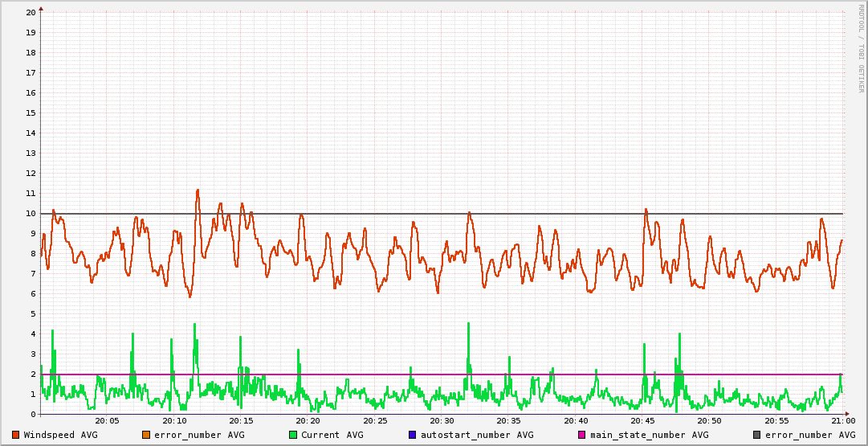868x446 pixels.
Task: Click the red Windspeed AVG legend swatch
Action: click(15, 435)
